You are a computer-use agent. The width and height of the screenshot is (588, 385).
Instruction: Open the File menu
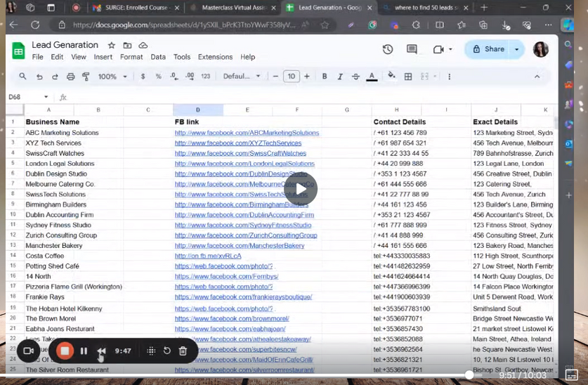coord(37,57)
